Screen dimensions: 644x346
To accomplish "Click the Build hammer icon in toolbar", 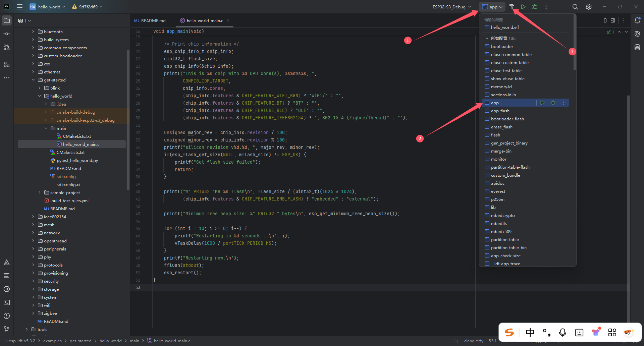I will 512,7.
